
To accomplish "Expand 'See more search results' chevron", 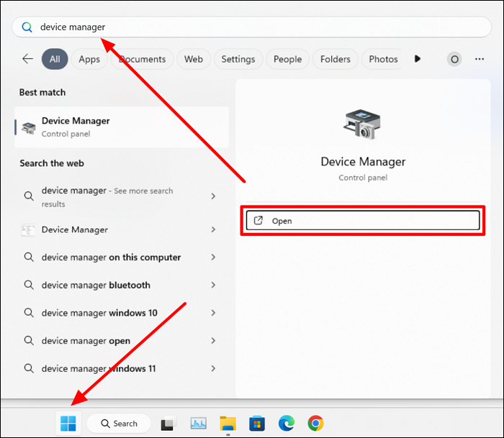I will click(x=213, y=196).
